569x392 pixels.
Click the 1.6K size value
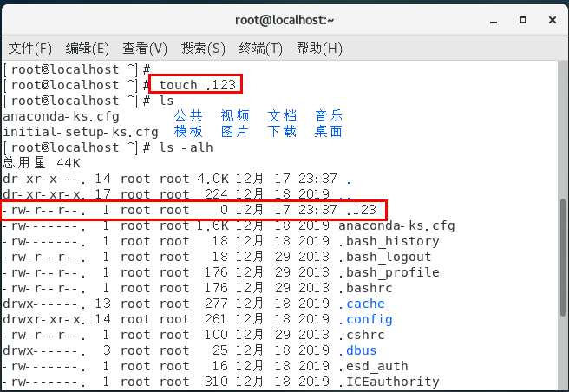point(213,225)
